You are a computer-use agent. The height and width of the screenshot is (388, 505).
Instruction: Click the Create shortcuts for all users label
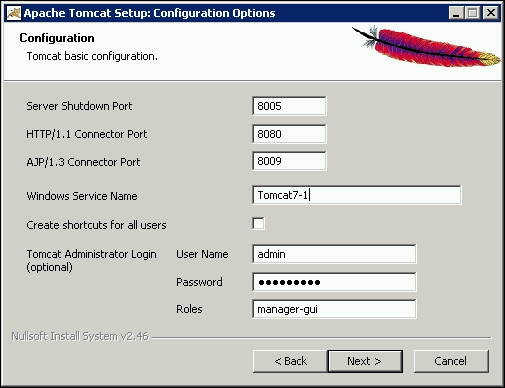click(96, 225)
